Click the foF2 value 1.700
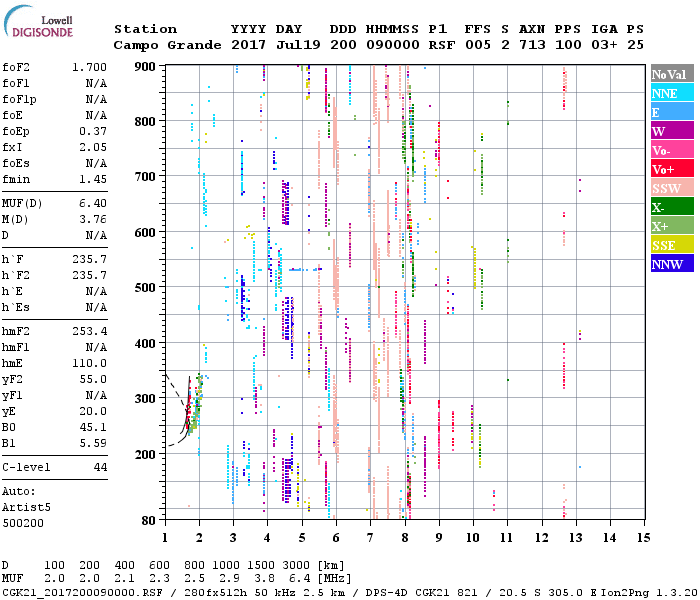Image resolution: width=700 pixels, height=600 pixels. (x=89, y=68)
